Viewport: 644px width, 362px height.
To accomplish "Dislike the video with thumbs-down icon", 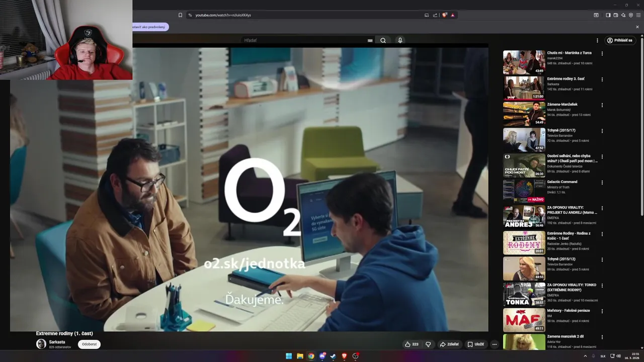I will click(x=428, y=344).
